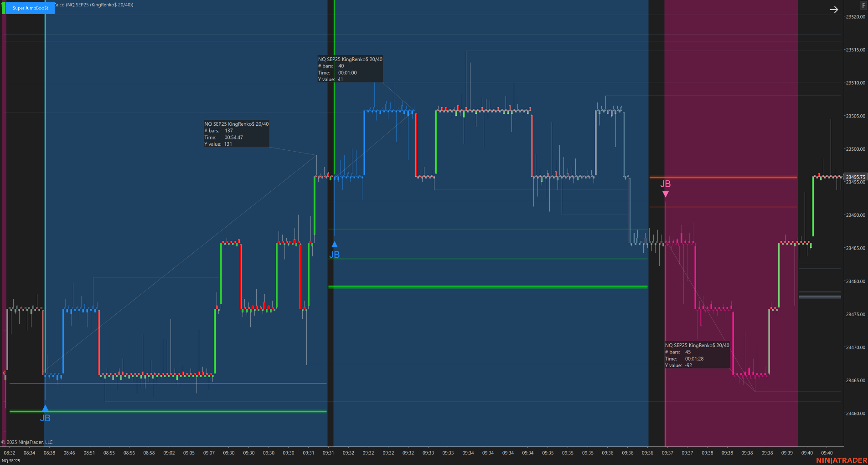Open the NQ SEP25 tab at bottom
Viewport: 868px width, 465px height.
(11, 461)
